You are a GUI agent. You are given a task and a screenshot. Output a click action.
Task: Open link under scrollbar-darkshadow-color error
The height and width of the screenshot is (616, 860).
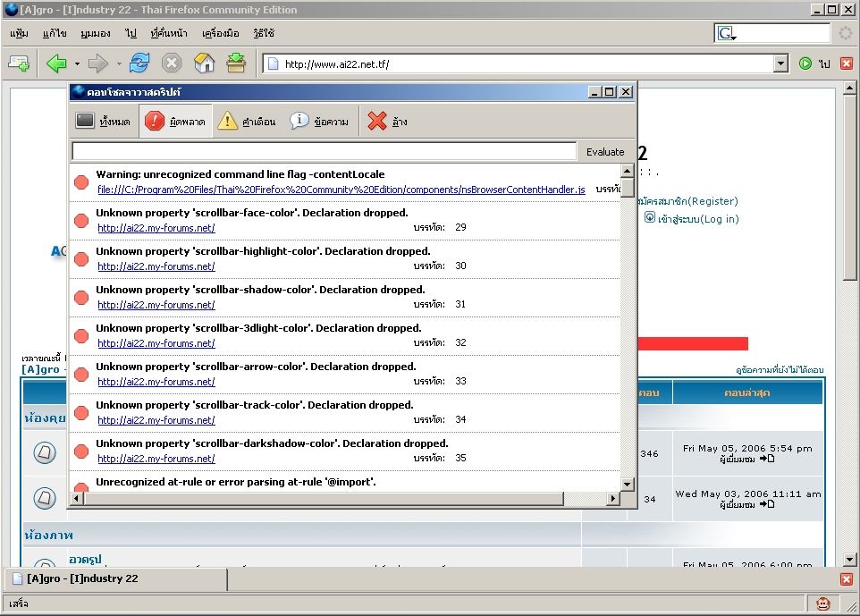point(156,459)
